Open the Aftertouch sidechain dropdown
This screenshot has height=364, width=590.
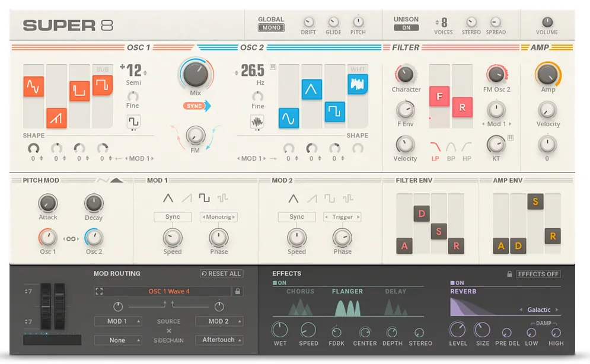coord(219,340)
